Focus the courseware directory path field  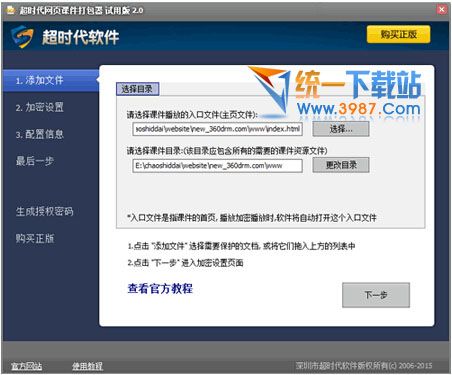[x=218, y=166]
